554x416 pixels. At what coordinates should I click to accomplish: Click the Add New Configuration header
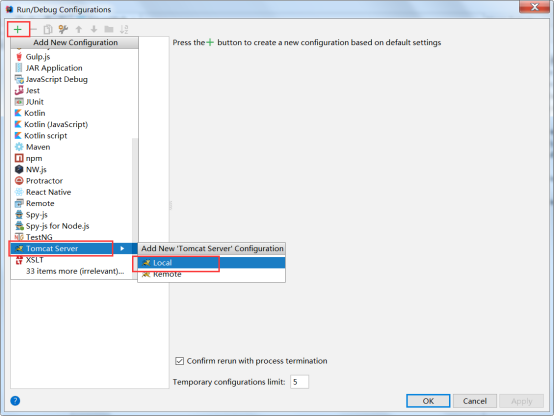pyautogui.click(x=75, y=42)
